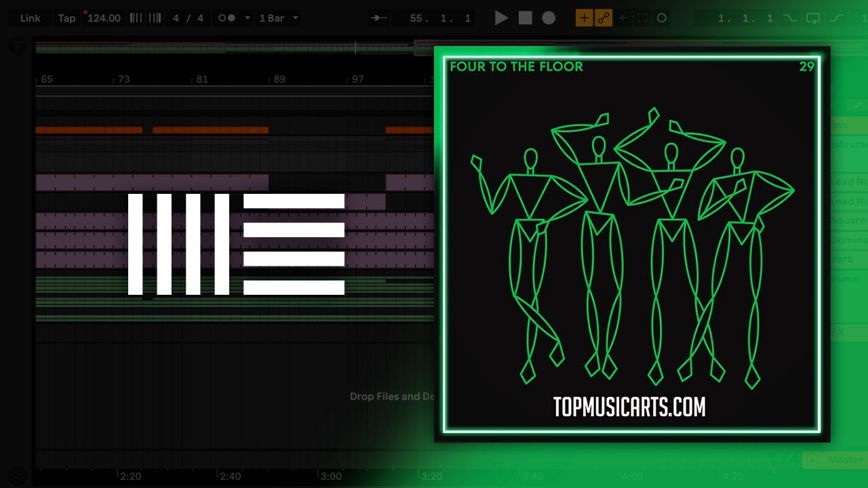Screen dimensions: 868x488
Task: Select the 124.00 tempo field
Action: [x=104, y=18]
